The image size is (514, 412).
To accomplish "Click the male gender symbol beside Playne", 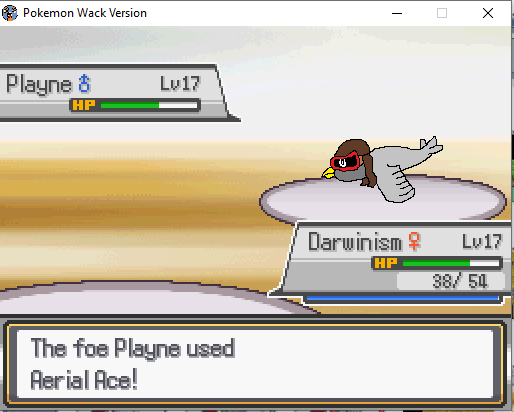I will pyautogui.click(x=84, y=83).
